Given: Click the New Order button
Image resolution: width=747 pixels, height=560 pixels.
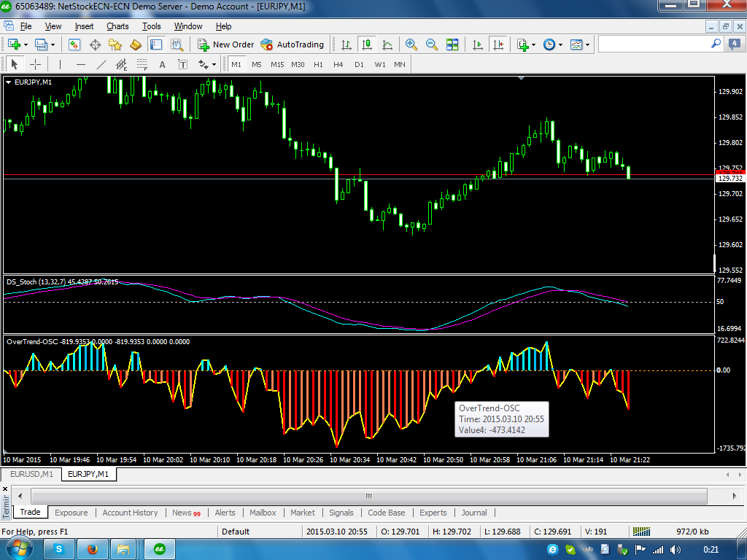Looking at the screenshot, I should [x=226, y=44].
